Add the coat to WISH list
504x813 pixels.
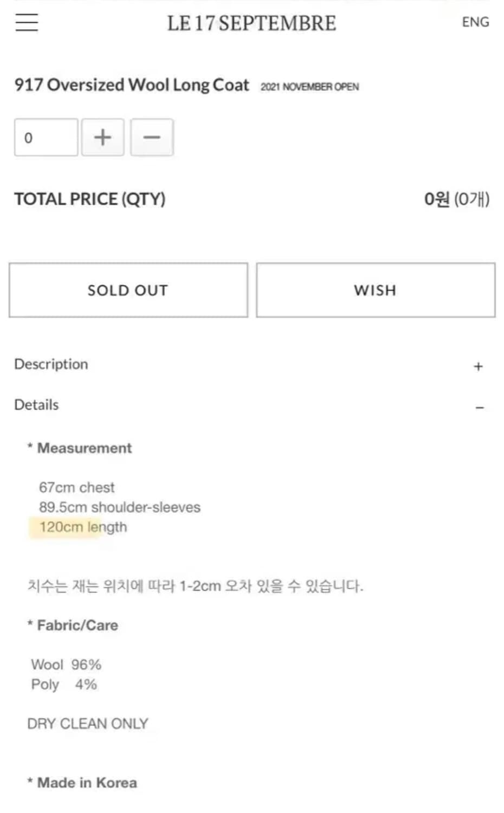click(x=376, y=290)
